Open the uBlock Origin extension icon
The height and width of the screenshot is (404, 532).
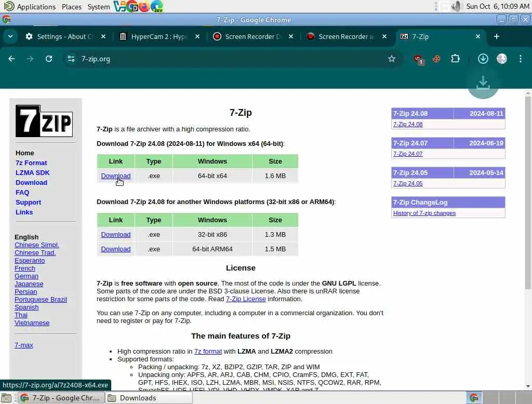(419, 59)
